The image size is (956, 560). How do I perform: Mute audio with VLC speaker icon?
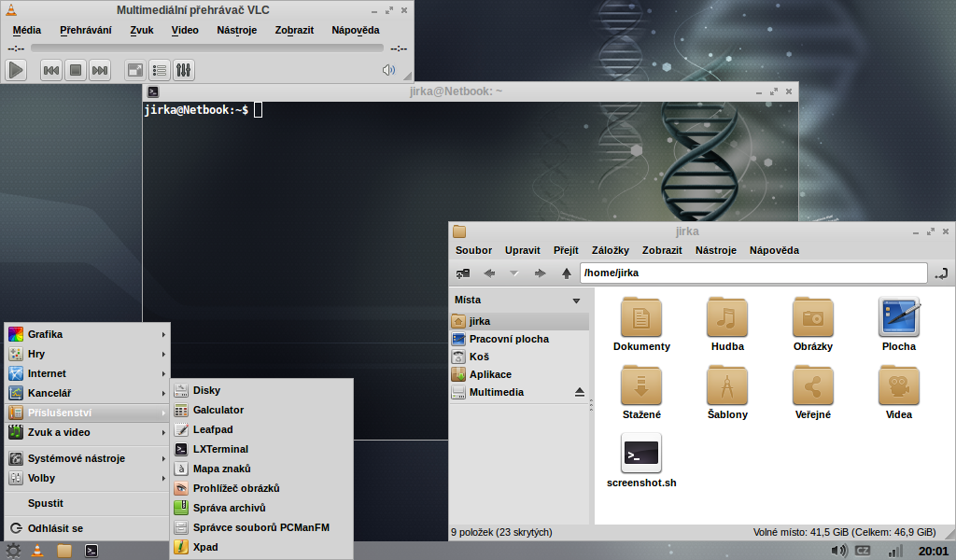(388, 70)
